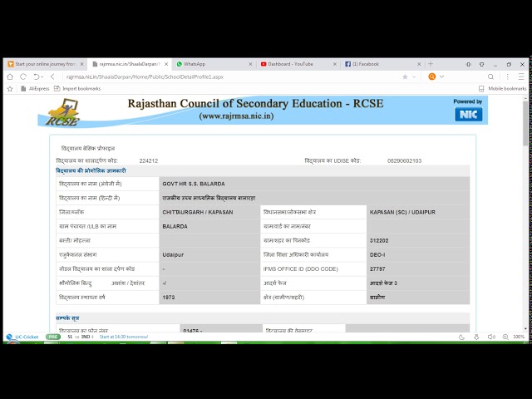Screen dimensions: 532x399
Task: Open downloads icon in status bar
Action: [x=476, y=337]
